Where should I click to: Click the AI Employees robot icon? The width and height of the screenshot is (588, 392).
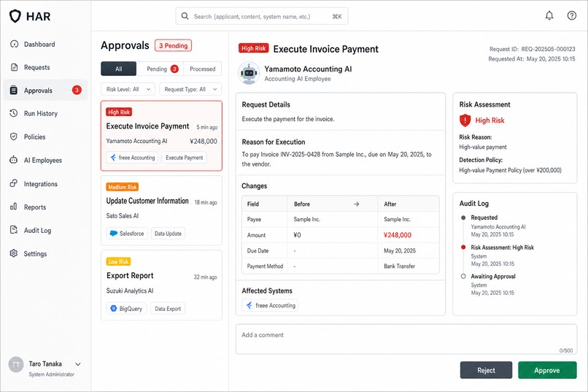(x=14, y=160)
